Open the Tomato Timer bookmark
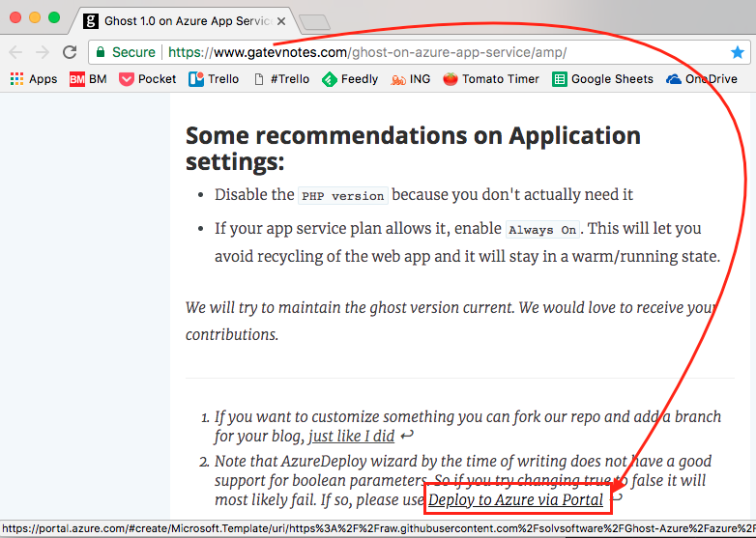Viewport: 756px width, 538px height. click(x=491, y=79)
